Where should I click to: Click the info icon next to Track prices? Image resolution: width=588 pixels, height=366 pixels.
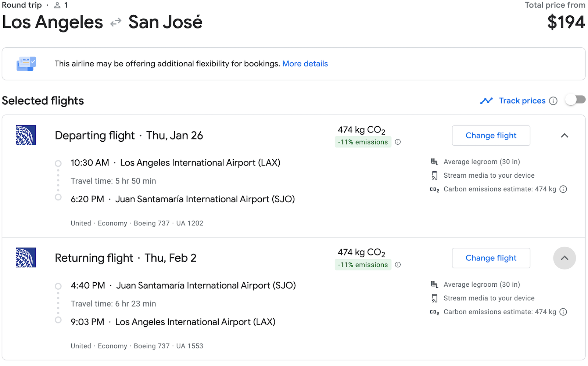click(x=553, y=101)
